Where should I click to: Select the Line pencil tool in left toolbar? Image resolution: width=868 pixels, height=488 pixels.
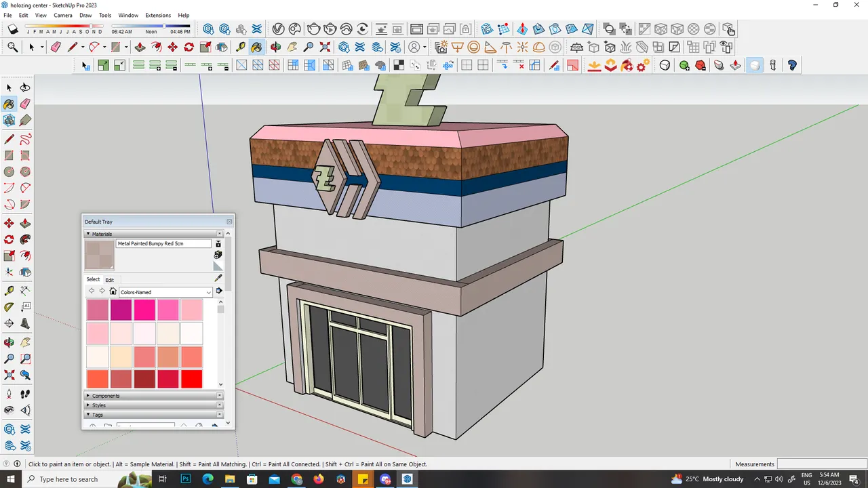pyautogui.click(x=9, y=139)
